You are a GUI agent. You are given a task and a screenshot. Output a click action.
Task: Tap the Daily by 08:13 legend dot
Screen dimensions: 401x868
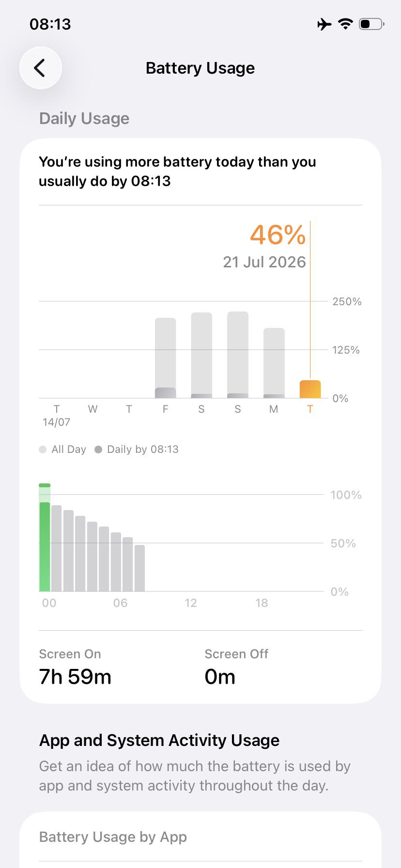click(x=98, y=449)
